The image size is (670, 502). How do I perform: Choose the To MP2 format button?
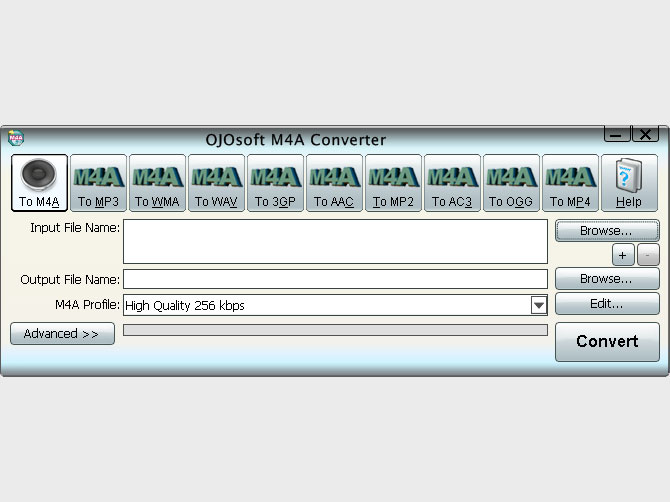[393, 183]
